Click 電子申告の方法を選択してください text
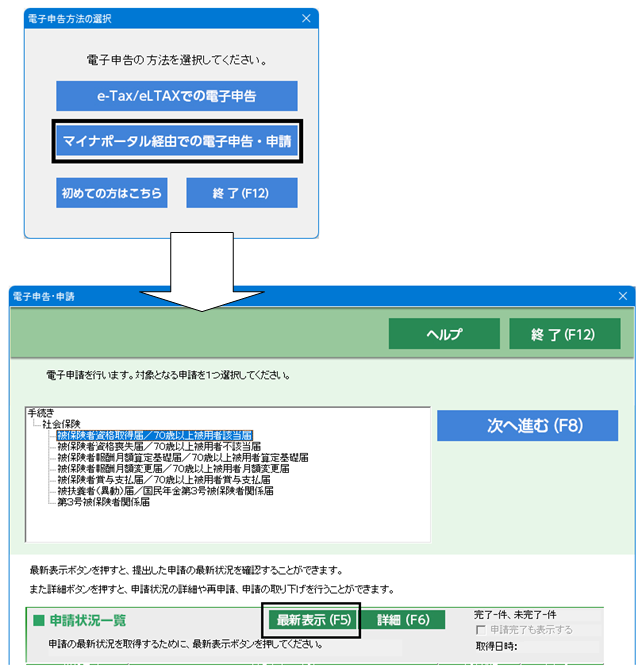This screenshot has height=672, width=642. pos(177,60)
